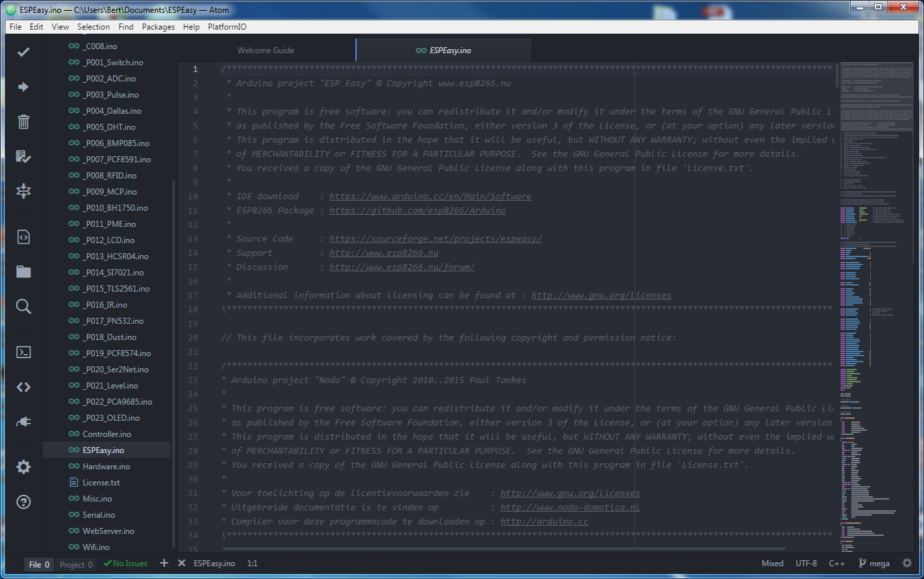Click the editor horizontal scrollbar
924x579 pixels.
503,549
